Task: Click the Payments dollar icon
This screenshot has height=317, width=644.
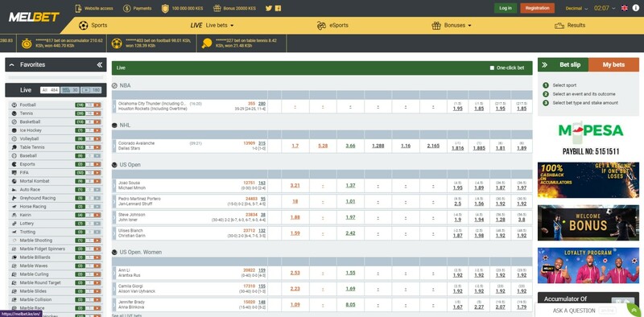Action: point(127,8)
